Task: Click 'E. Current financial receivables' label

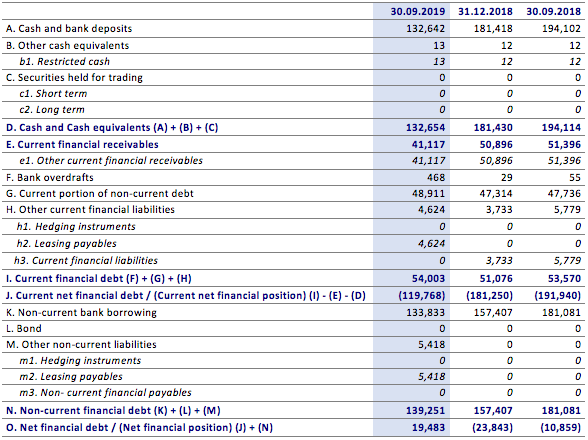Action: (82, 144)
